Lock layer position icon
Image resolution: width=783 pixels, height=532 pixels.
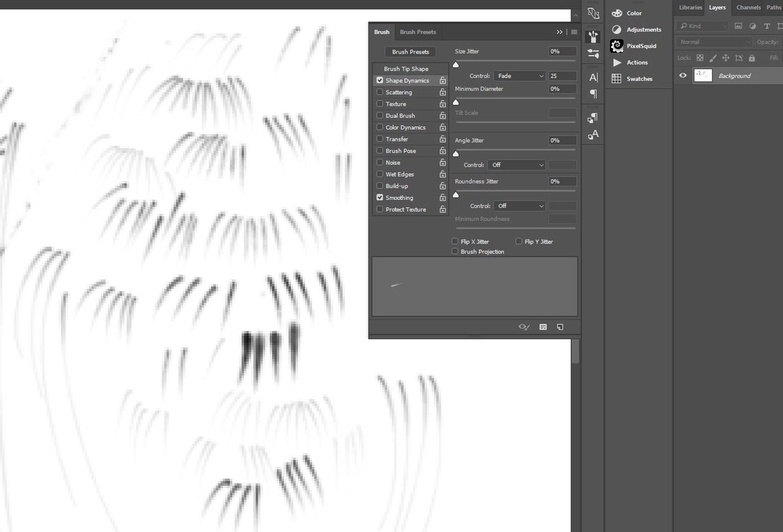pos(725,58)
